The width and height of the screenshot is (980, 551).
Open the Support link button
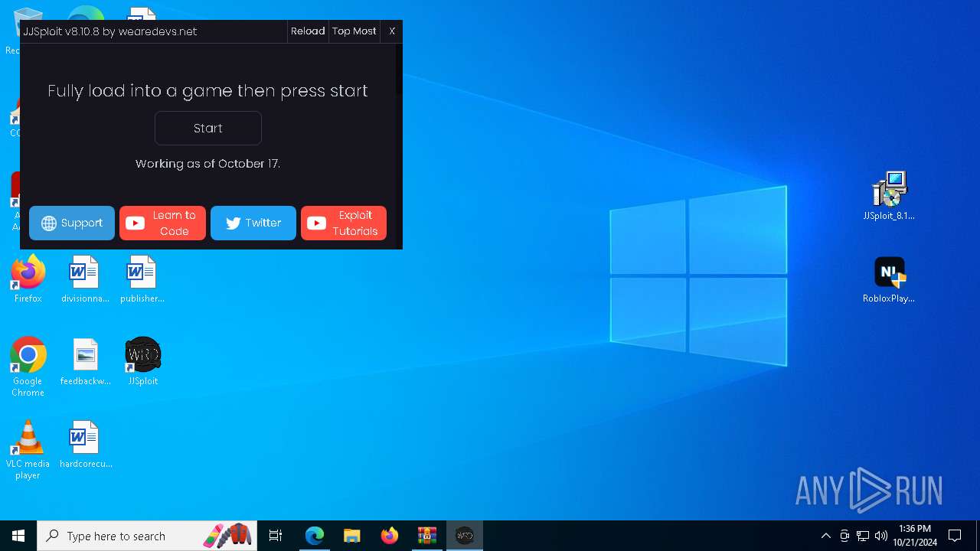click(x=72, y=223)
